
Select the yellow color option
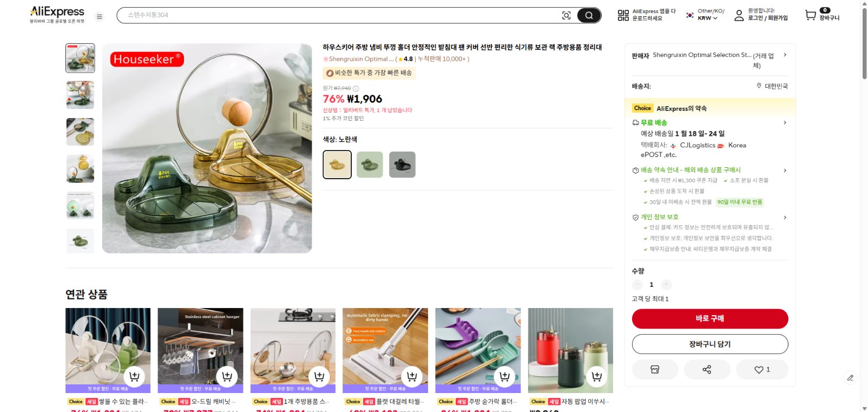(x=337, y=165)
